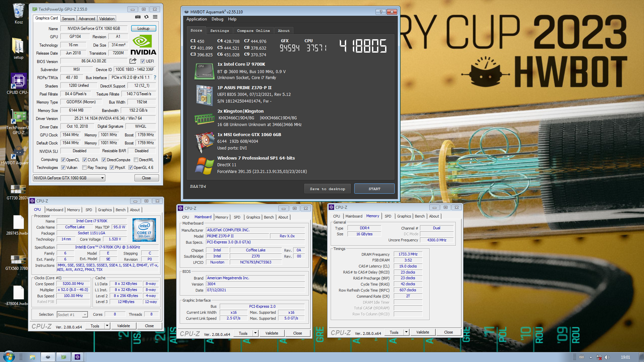The height and width of the screenshot is (362, 644).
Task: Select the setup folder desktop icon
Action: [18, 49]
